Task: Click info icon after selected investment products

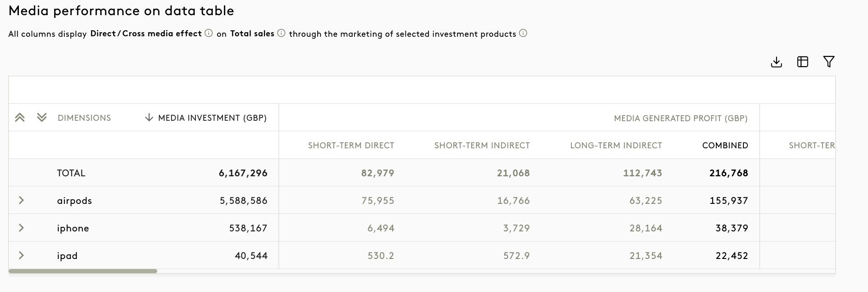Action: [523, 34]
